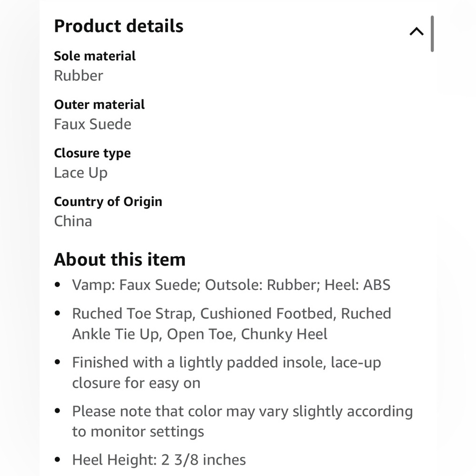The width and height of the screenshot is (476, 476).
Task: Click the China origin value
Action: [73, 221]
